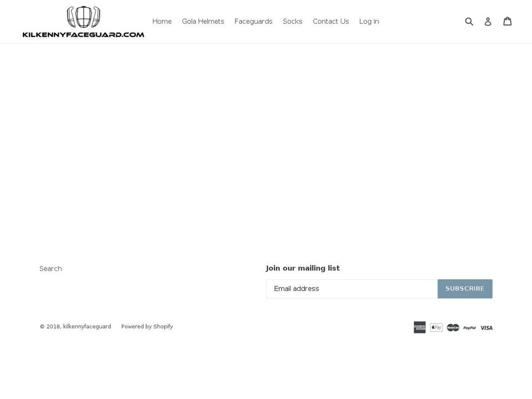This screenshot has height=399, width=532.
Task: Open the kilkennyfaceguard copyright link
Action: pyautogui.click(x=87, y=326)
